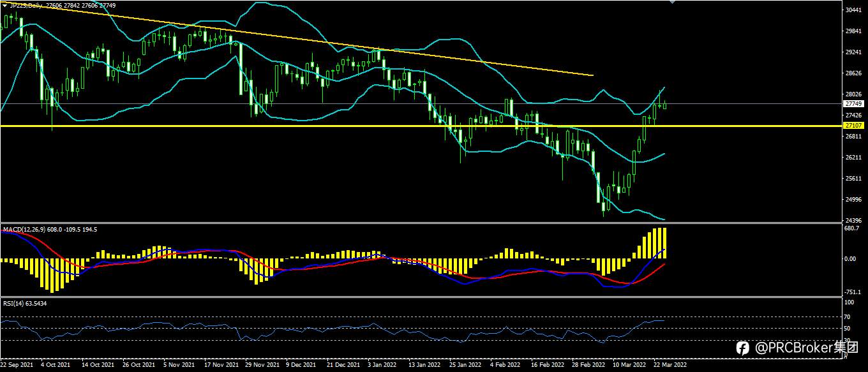Click the 29241 price scale value
The image size is (868, 372).
[x=854, y=52]
